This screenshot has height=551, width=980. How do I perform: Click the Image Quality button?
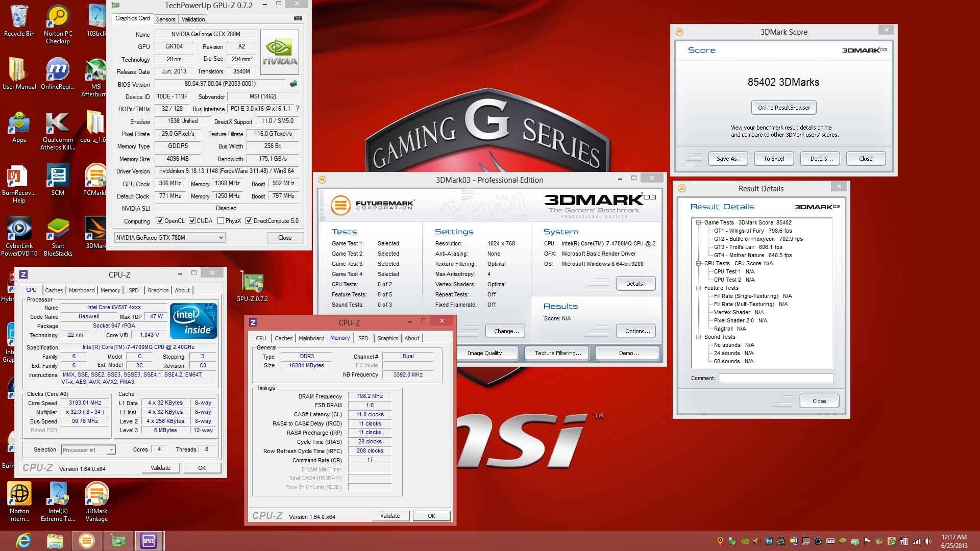(487, 353)
